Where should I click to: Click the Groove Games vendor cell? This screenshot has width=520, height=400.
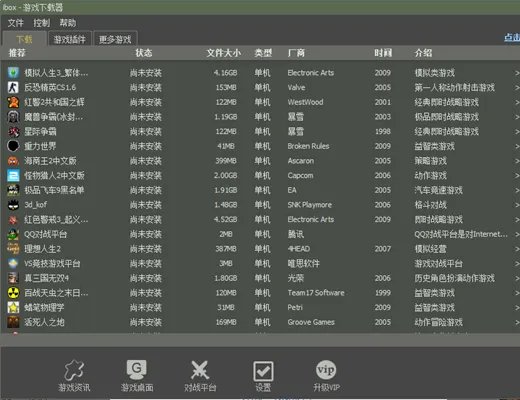point(311,322)
